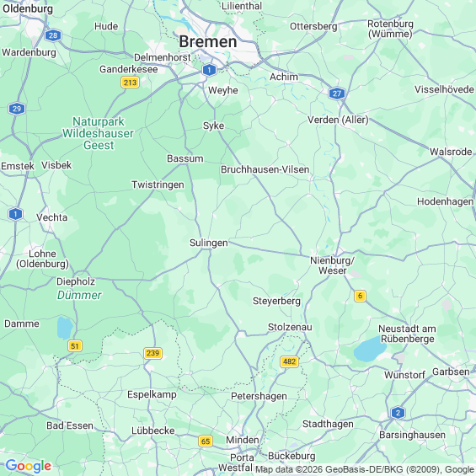Click the Google logo
Viewport: 476px width, 476px height.
pos(29,466)
